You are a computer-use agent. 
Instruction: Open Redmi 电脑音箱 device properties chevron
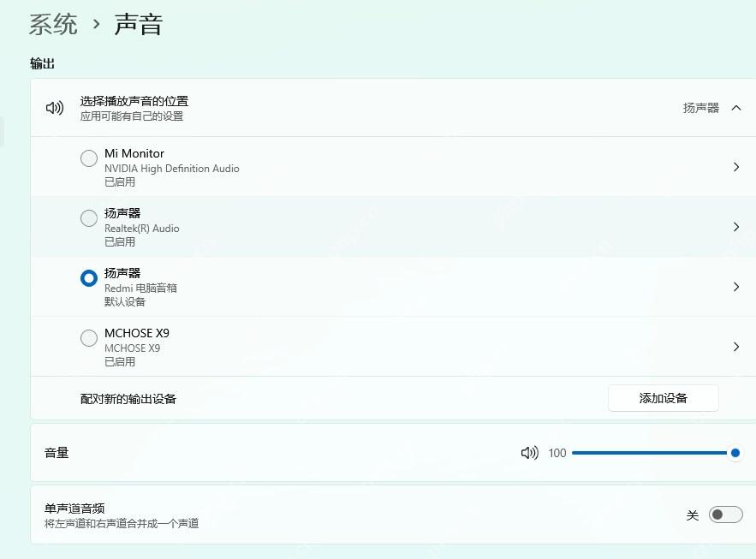[x=736, y=287]
